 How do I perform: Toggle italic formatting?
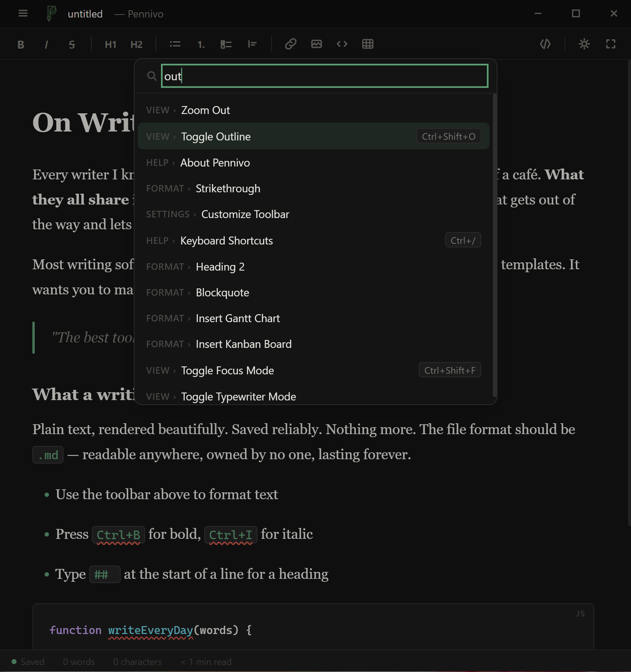(x=46, y=44)
